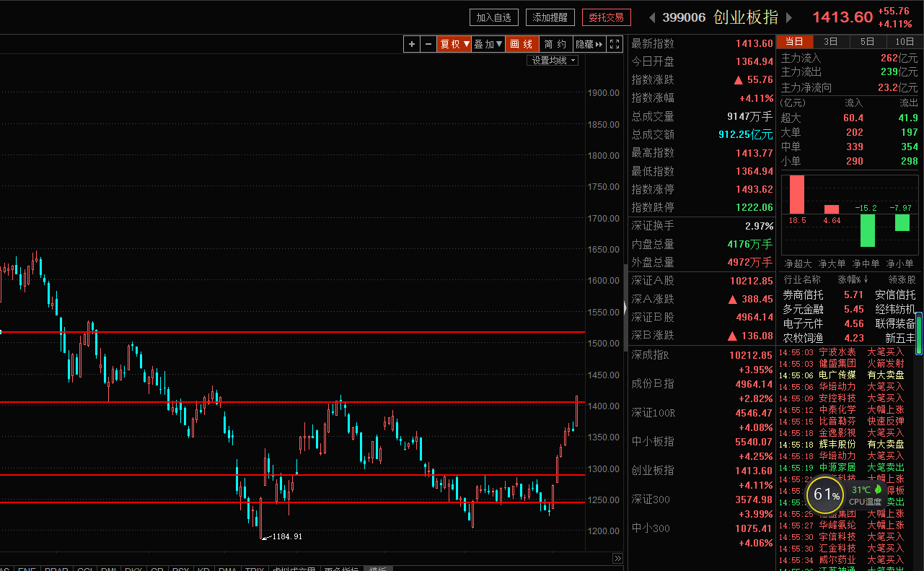
Task: Click the 399006 index code in header
Action: 684,17
